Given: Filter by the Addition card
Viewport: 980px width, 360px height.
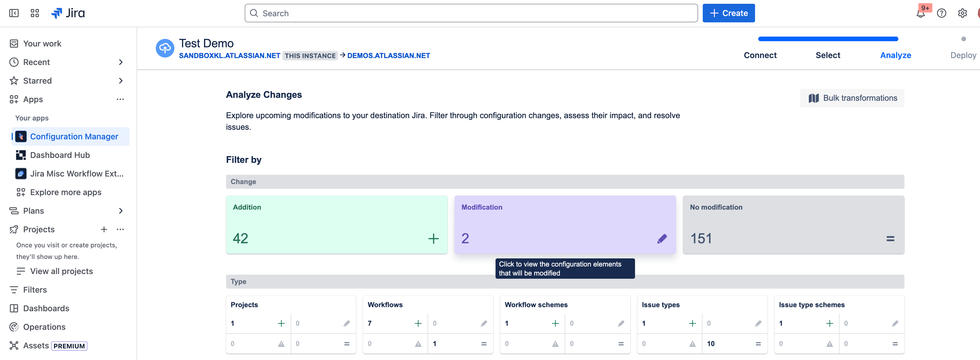Looking at the screenshot, I should [x=337, y=225].
